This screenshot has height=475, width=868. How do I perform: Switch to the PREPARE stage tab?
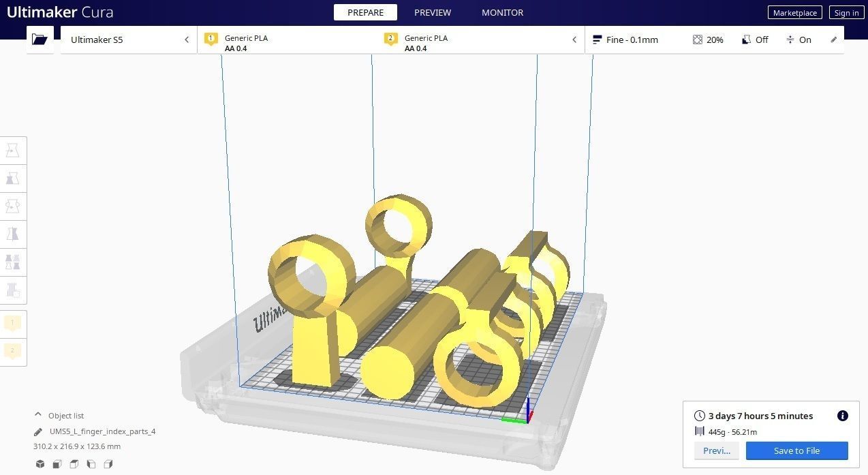pos(365,12)
